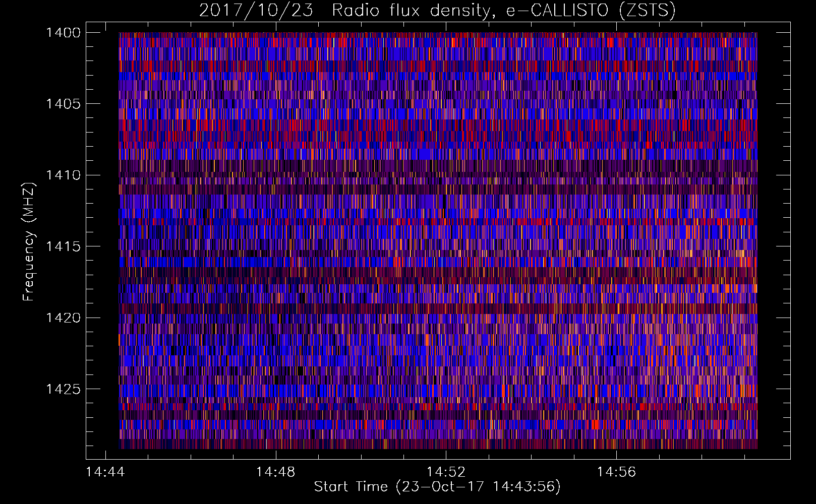This screenshot has width=816, height=504.
Task: Click the 1420 frequency tick label
Action: [63, 318]
